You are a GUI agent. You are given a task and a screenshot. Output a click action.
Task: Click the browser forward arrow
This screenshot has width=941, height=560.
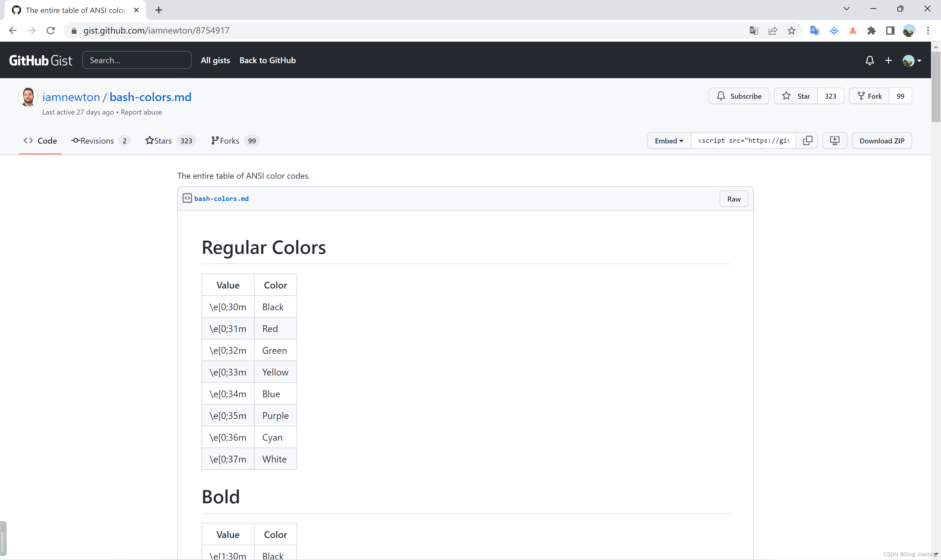(x=32, y=31)
